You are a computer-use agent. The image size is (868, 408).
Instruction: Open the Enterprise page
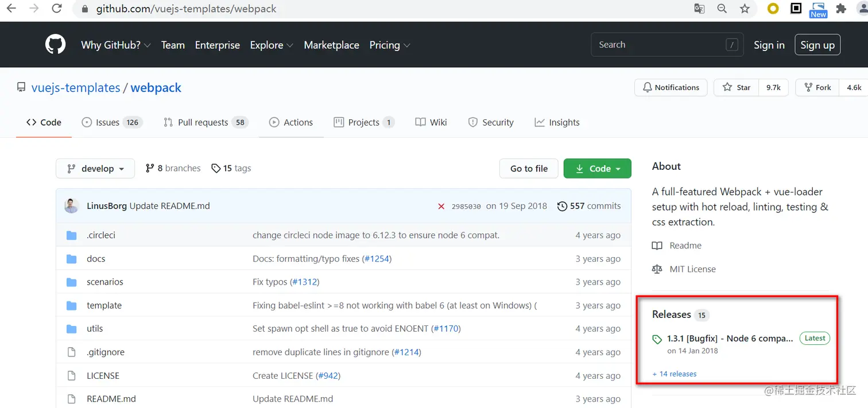coord(218,45)
